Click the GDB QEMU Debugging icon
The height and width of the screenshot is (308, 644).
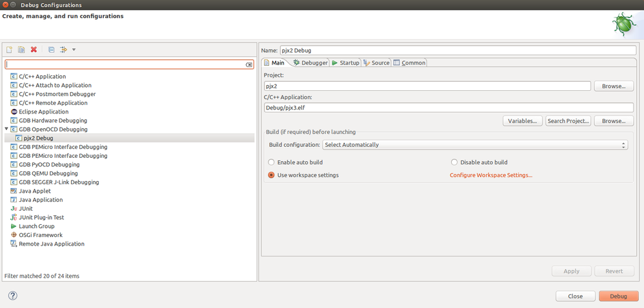click(x=14, y=173)
